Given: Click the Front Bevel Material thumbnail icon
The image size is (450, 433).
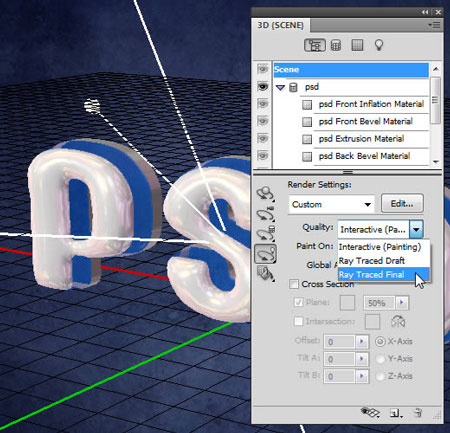Looking at the screenshot, I should [x=307, y=122].
